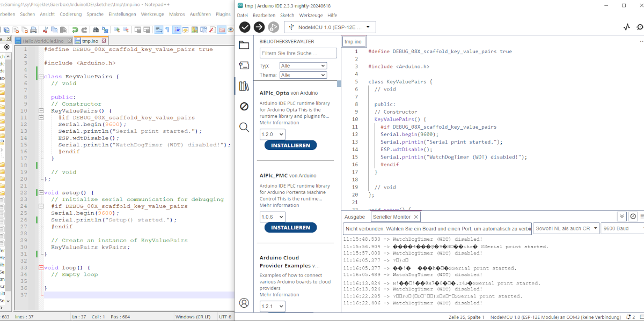Image resolution: width=644 pixels, height=321 pixels.
Task: Close the Serieller Monitor tab
Action: (x=416, y=217)
